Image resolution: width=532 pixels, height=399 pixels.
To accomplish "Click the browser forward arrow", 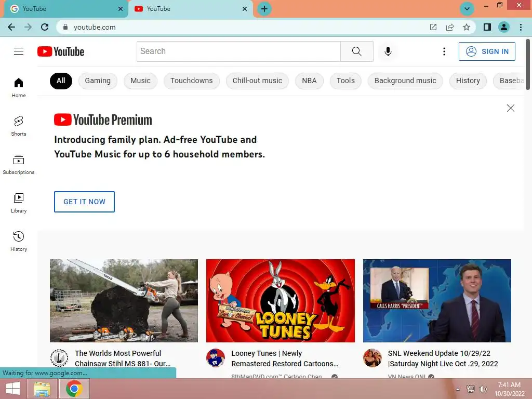I will point(28,27).
